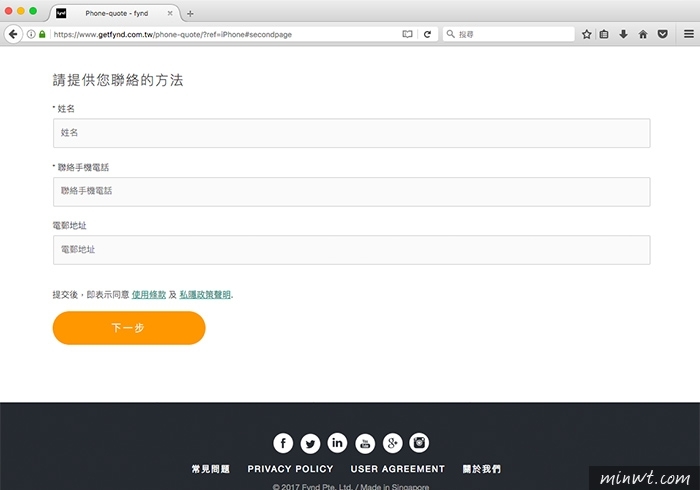Open the hamburger browser menu
The width and height of the screenshot is (700, 490).
689,34
